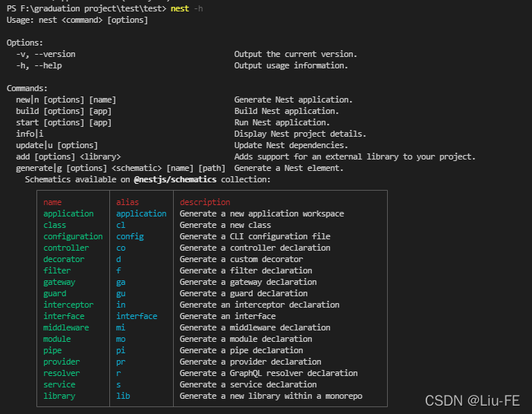The height and width of the screenshot is (414, 532).
Task: Click the 'pi' alias
Action: click(x=121, y=350)
